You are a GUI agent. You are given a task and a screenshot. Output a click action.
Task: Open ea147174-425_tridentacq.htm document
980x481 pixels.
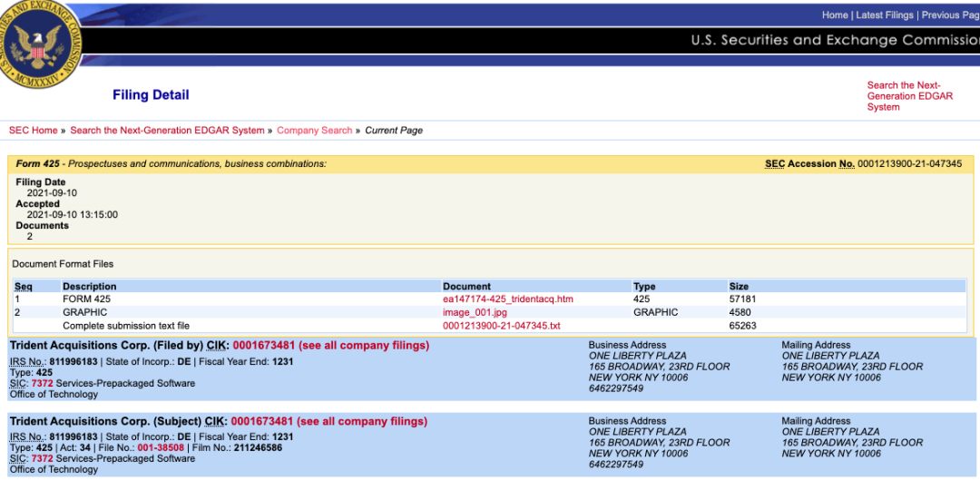pos(508,299)
